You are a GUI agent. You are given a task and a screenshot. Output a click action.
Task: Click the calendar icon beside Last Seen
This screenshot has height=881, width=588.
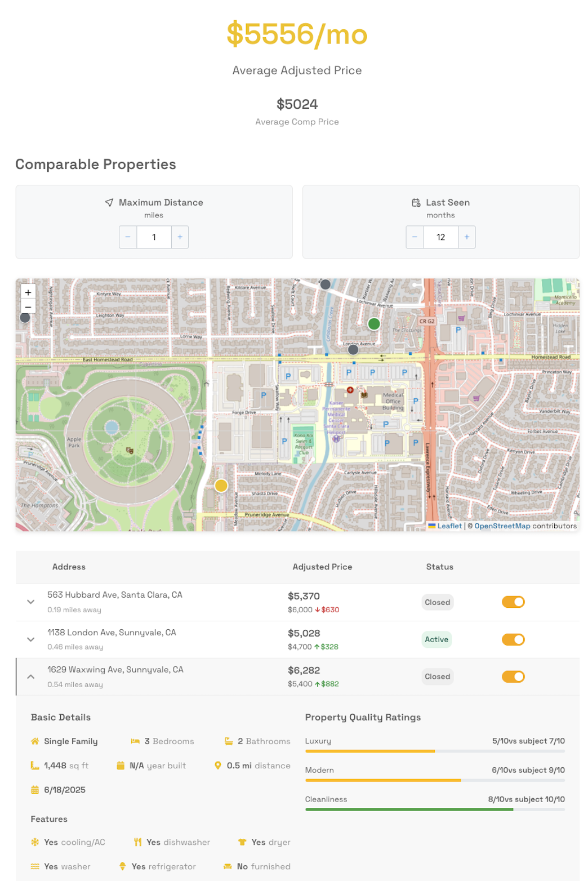tap(416, 202)
